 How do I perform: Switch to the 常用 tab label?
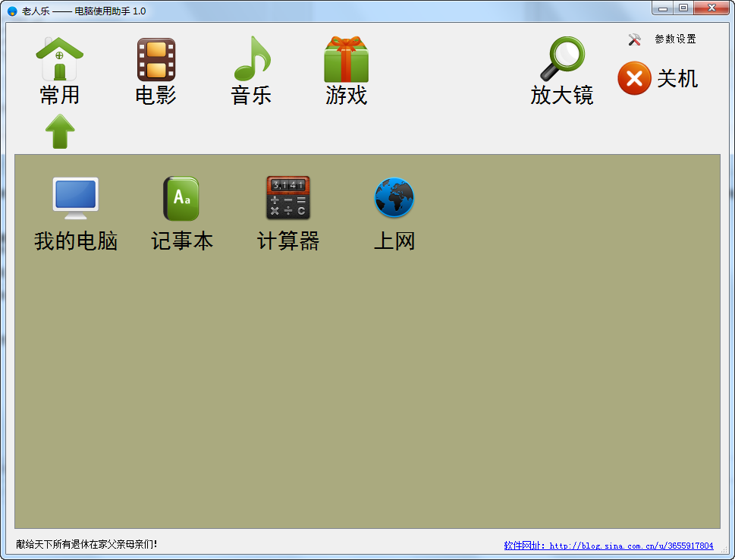click(x=59, y=95)
